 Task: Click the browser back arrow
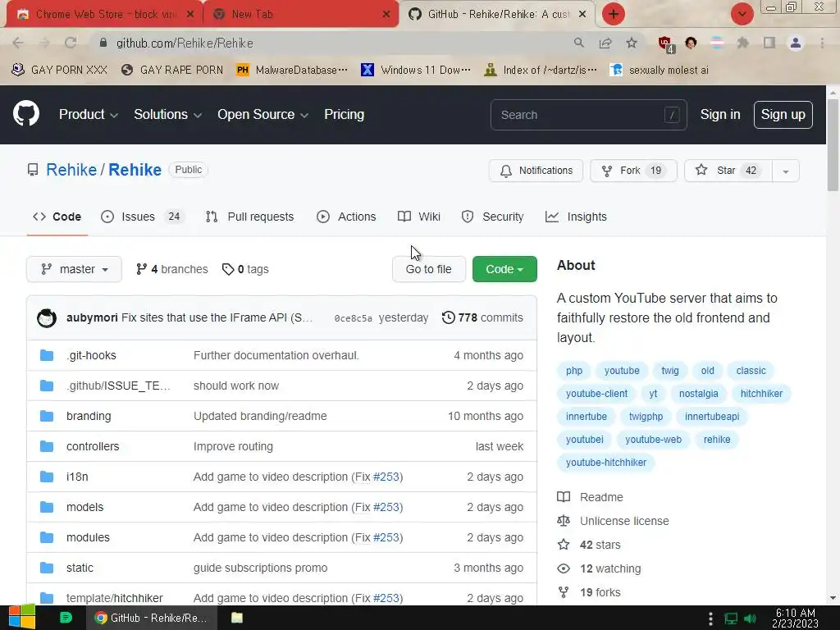18,43
